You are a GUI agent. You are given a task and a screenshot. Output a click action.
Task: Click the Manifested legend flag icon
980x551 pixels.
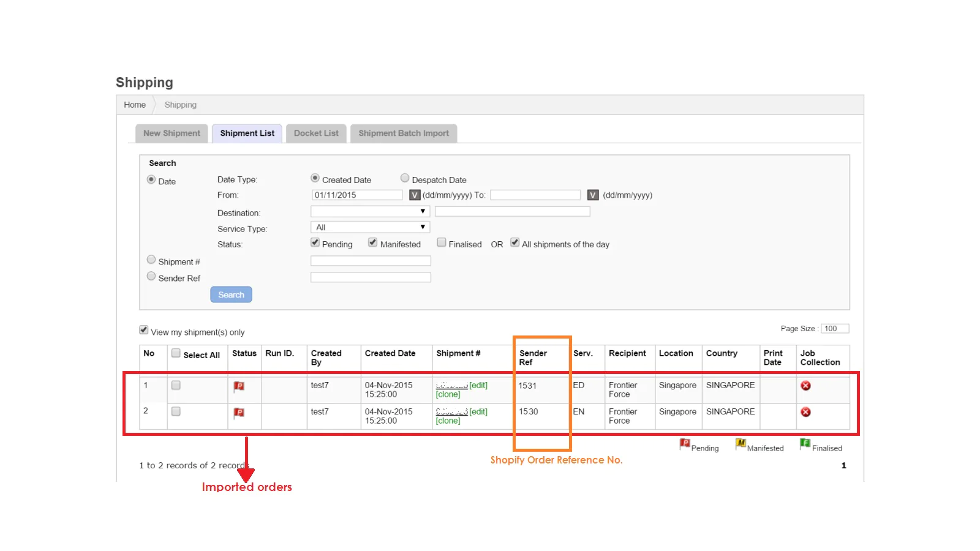(741, 444)
